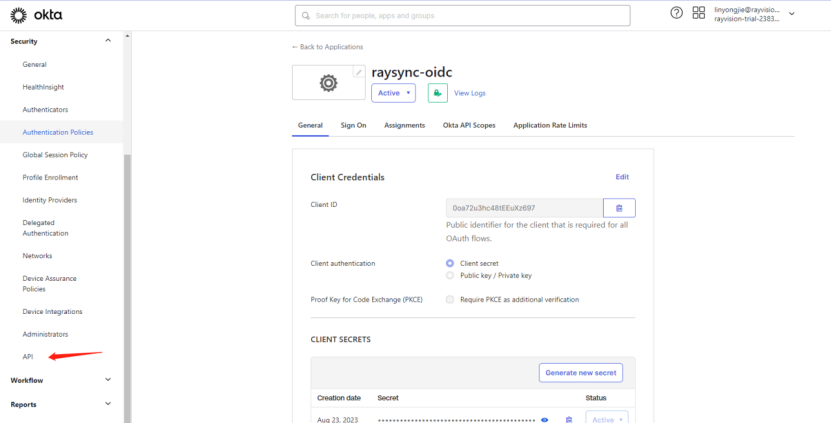Select the Client secret radio button
The height and width of the screenshot is (424, 831).
pyautogui.click(x=450, y=263)
